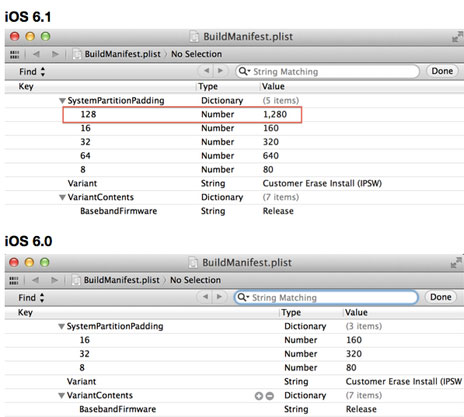464x417 pixels.
Task: Select BasebandFirmware row in iOS 6.0 window
Action: pyautogui.click(x=234, y=409)
